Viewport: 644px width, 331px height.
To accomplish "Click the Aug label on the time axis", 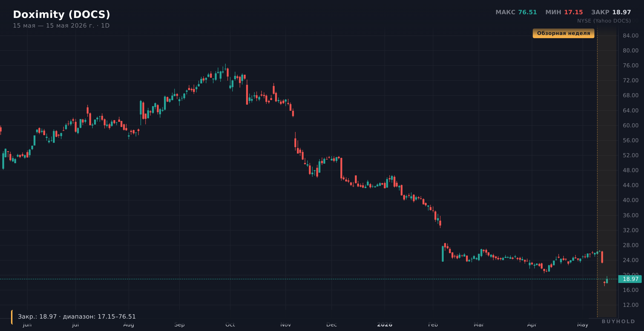I will (129, 325).
